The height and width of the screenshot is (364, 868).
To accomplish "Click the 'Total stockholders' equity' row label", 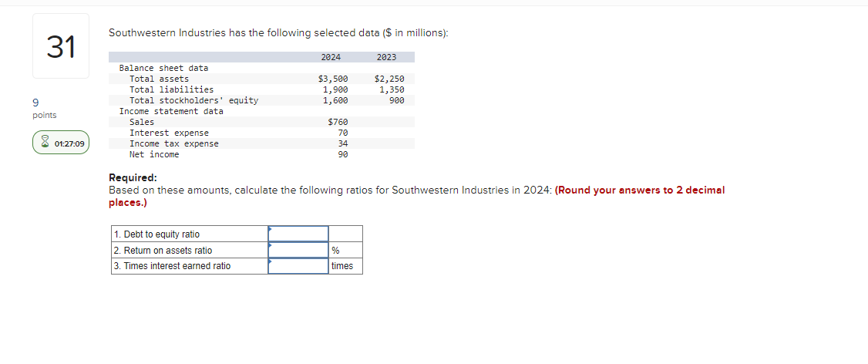I will click(193, 100).
